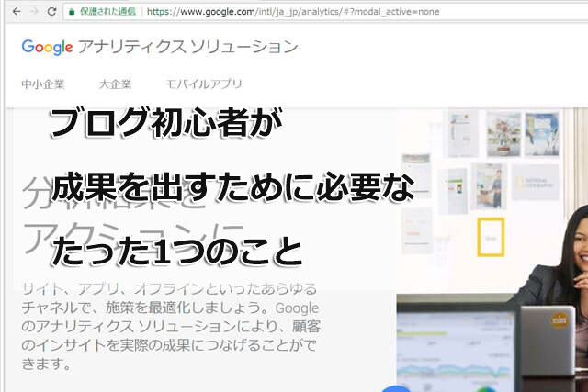
Task: Click the Google logo
Action: 47,47
